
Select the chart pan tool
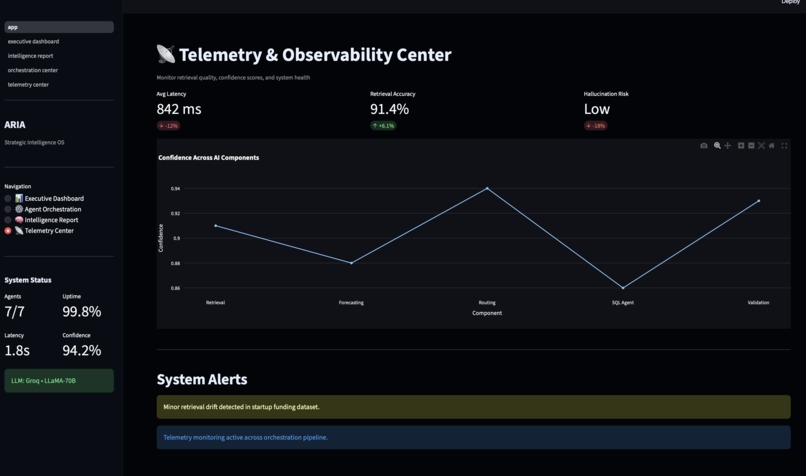pos(727,146)
